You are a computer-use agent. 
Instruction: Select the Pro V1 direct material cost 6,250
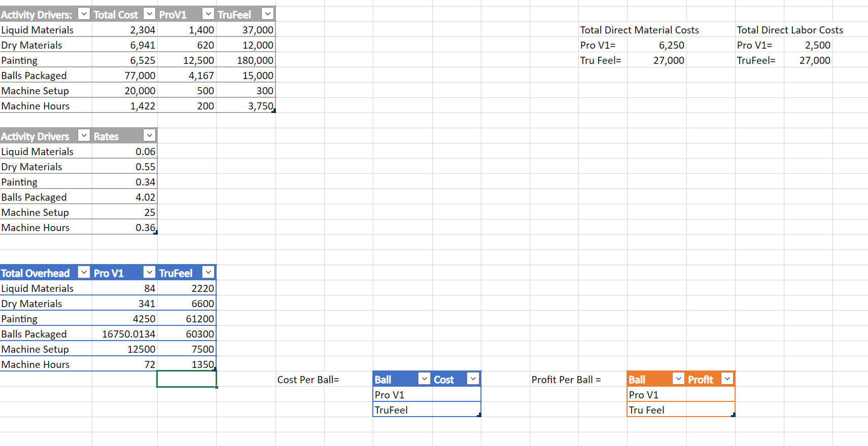pos(657,45)
